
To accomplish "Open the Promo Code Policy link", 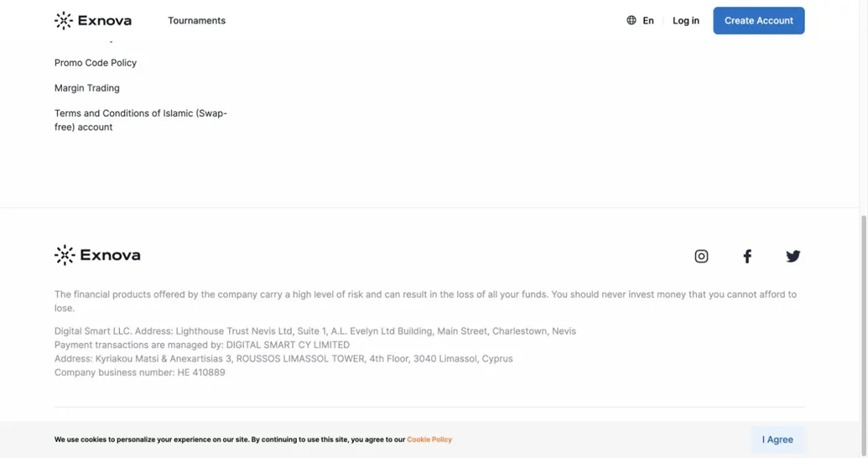I will [96, 63].
